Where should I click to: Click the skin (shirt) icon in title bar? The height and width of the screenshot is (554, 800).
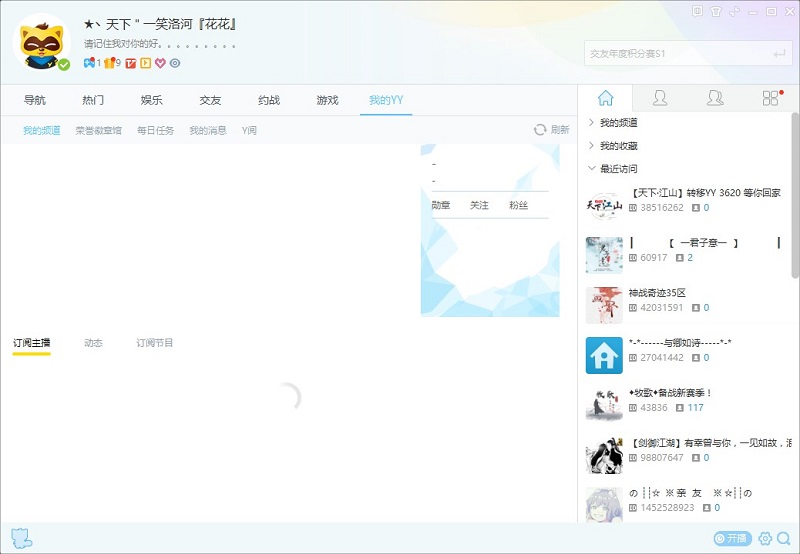(x=716, y=12)
